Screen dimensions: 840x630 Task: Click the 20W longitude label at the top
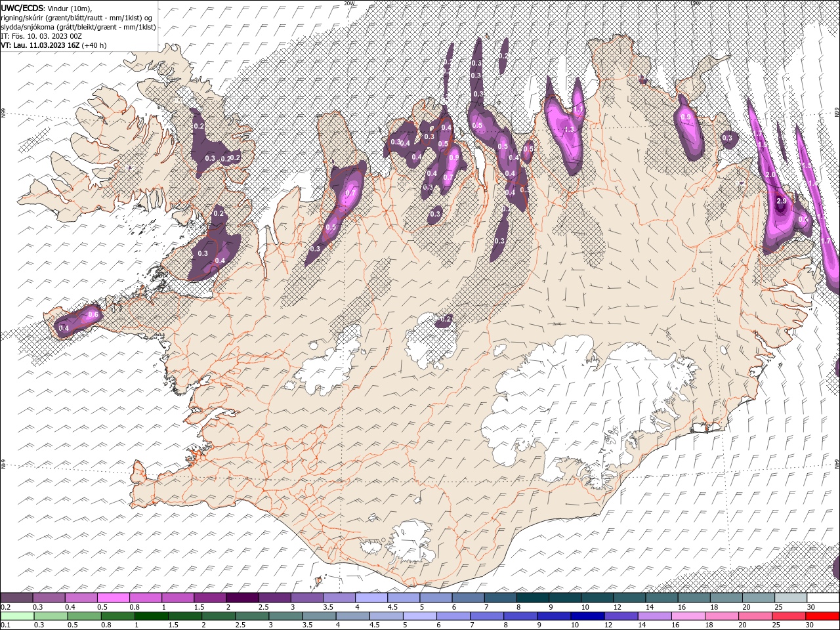(348, 3)
